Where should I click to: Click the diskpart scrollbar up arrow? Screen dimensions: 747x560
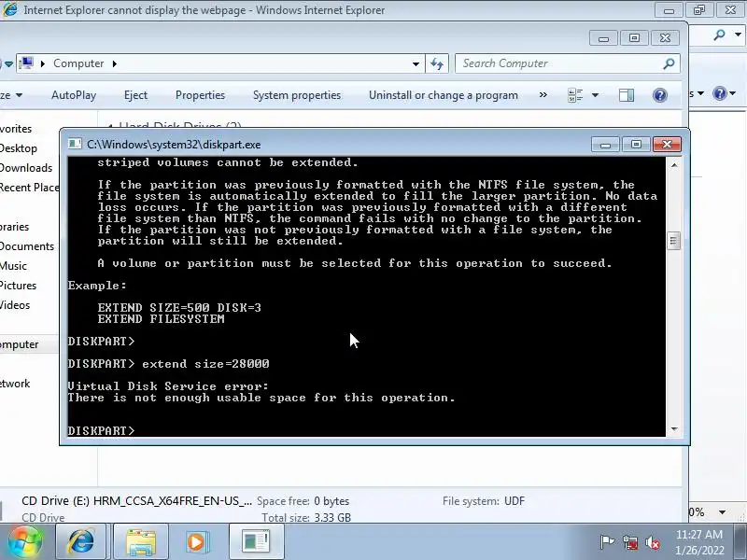pos(673,165)
